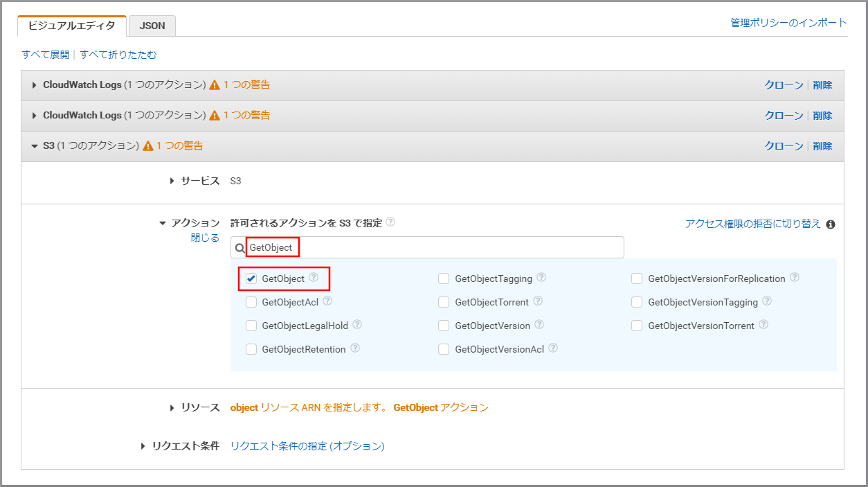Open help icon next to GetObjectVersion
Viewport: 868px width, 487px height.
[539, 325]
